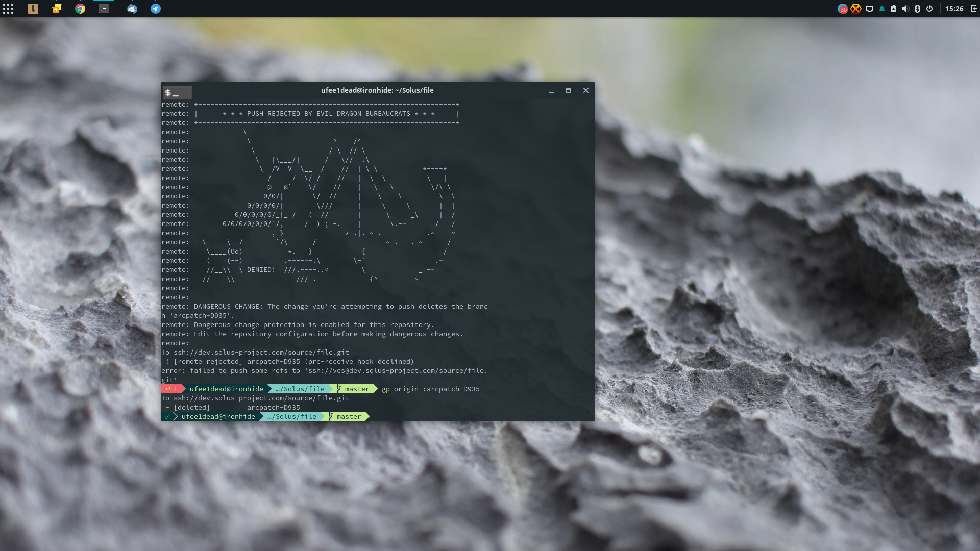Image resolution: width=980 pixels, height=551 pixels.
Task: Check the battery charging indicator
Action: pyautogui.click(x=894, y=9)
